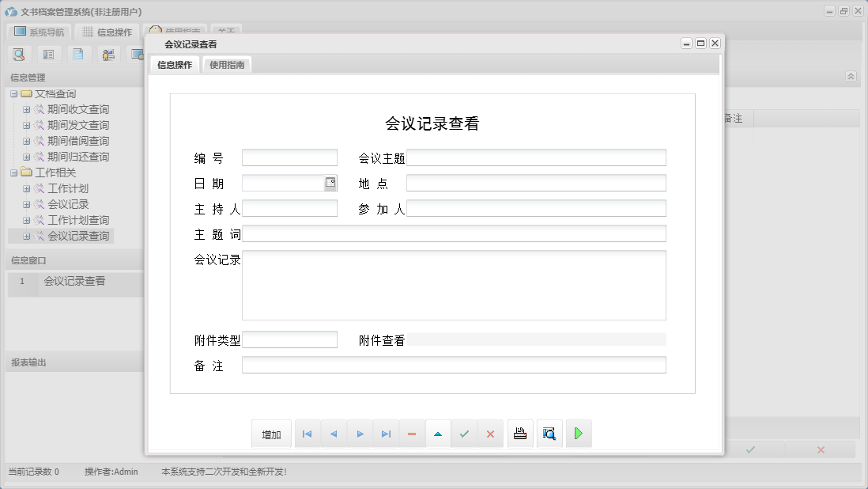Cancel with the red cross icon
The height and width of the screenshot is (489, 868).
490,433
